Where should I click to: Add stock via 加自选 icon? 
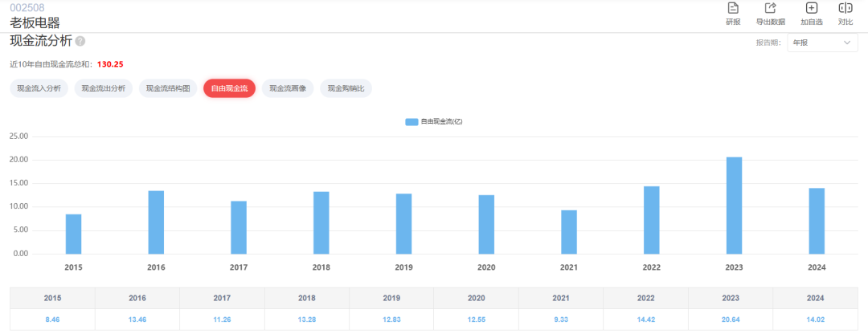click(812, 8)
